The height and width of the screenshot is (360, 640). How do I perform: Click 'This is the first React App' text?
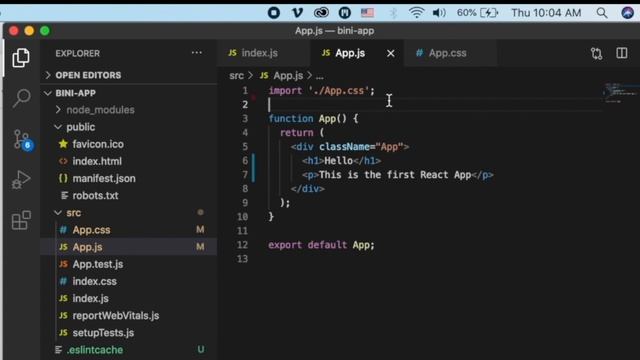coord(395,175)
